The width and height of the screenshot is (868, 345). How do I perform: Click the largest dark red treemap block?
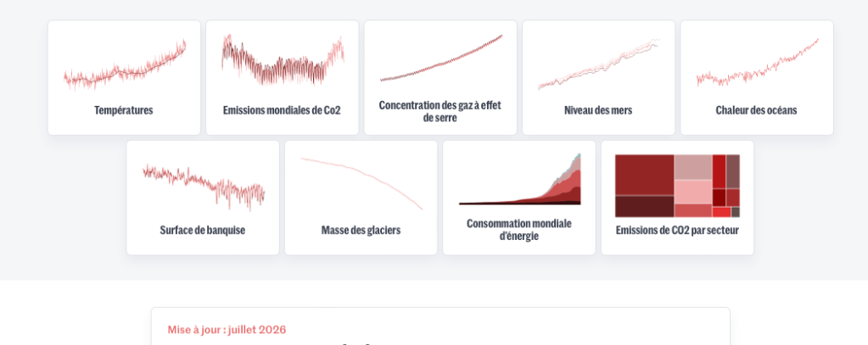pos(644,175)
